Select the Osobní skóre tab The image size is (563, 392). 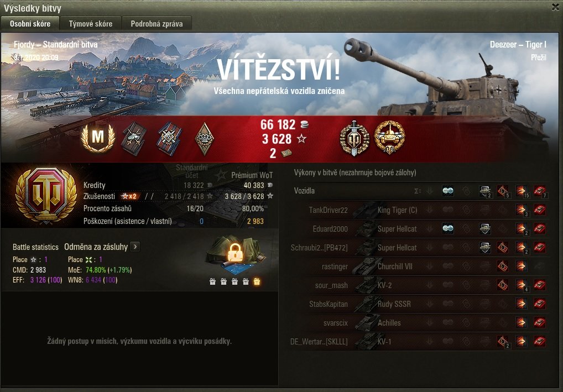pyautogui.click(x=30, y=24)
